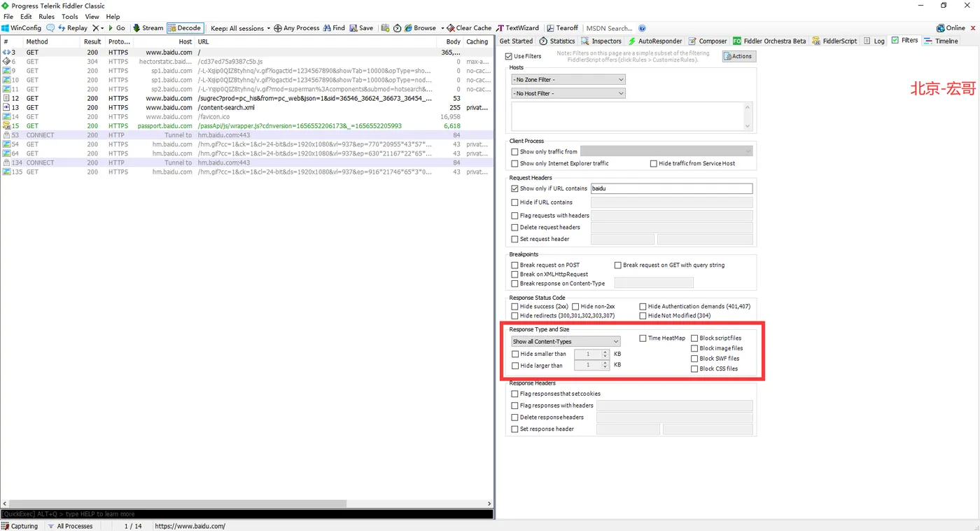The width and height of the screenshot is (980, 531).
Task: Click the Capturing status bar indicator
Action: click(20, 526)
